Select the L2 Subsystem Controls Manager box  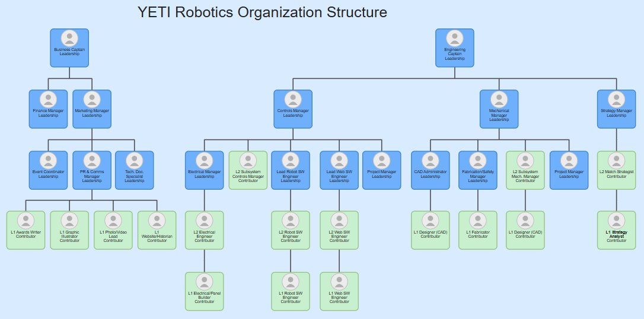coord(248,170)
